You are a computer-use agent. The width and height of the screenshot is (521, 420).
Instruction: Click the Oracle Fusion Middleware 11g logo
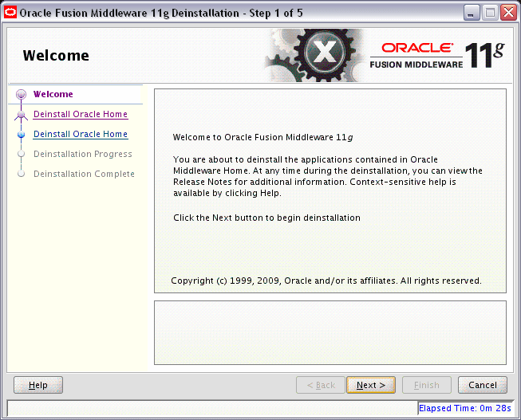click(x=437, y=56)
